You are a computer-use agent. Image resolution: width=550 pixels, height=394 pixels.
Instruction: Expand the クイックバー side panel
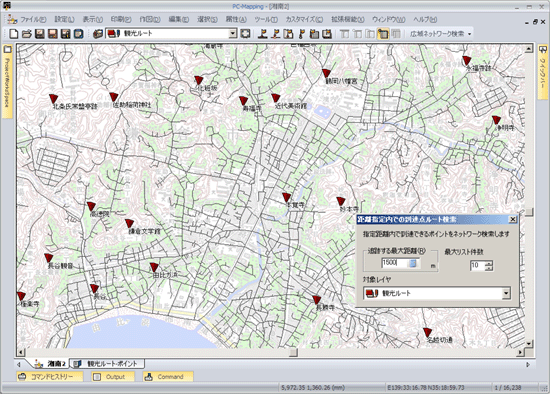[543, 72]
